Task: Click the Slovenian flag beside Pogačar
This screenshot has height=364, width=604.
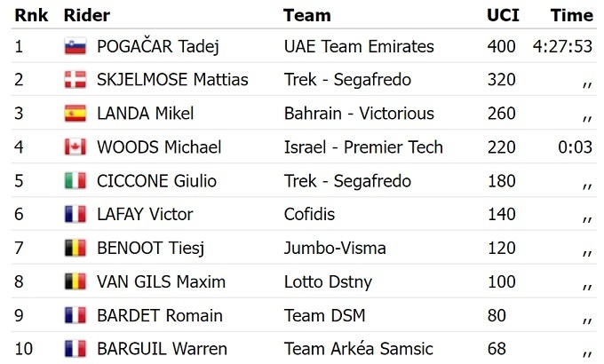Action: pyautogui.click(x=75, y=47)
